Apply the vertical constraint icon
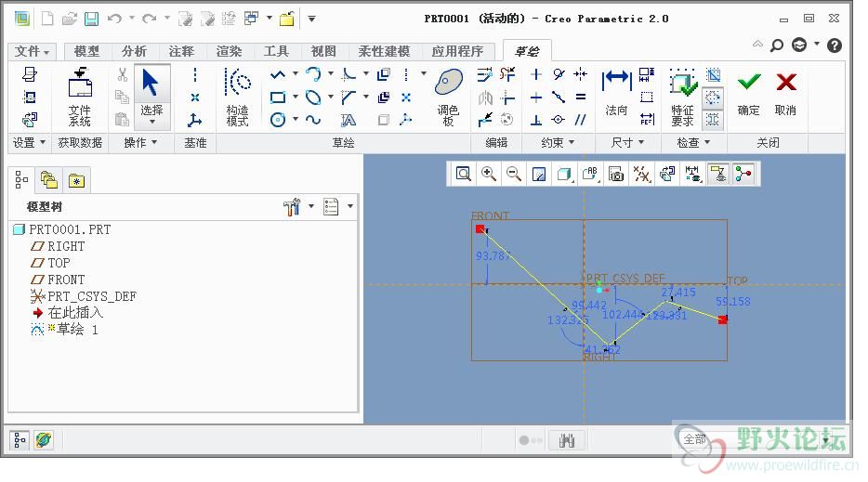 point(536,74)
